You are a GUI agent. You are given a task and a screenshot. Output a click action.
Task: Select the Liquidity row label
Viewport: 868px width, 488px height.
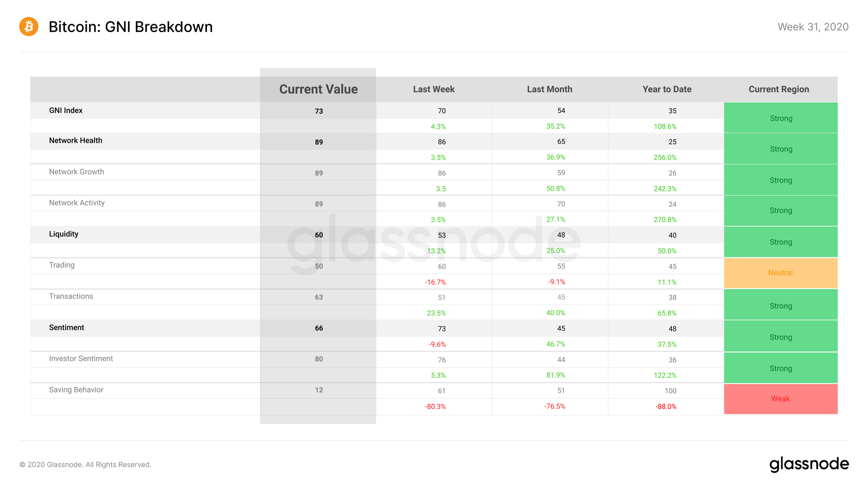coord(63,234)
